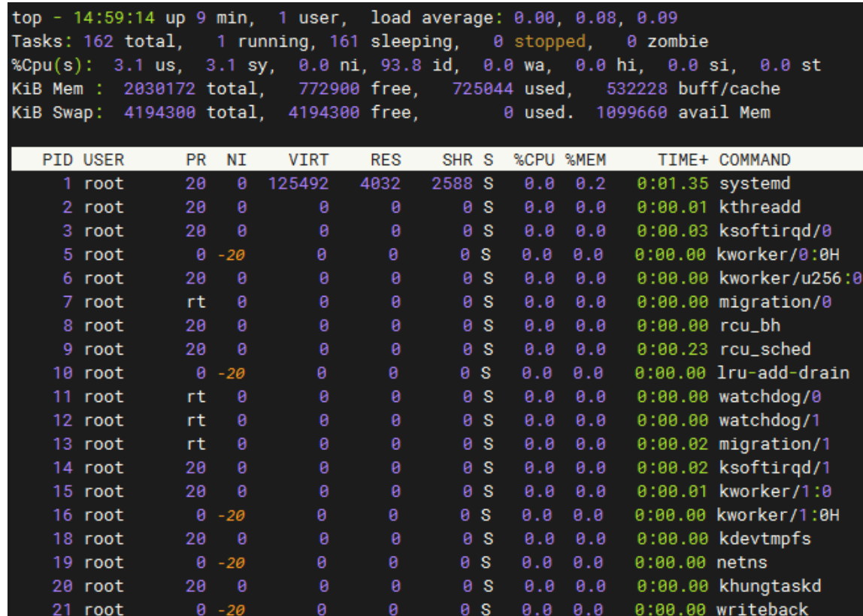Click the kdevtmpfs process name
The image size is (863, 616).
[x=765, y=539]
